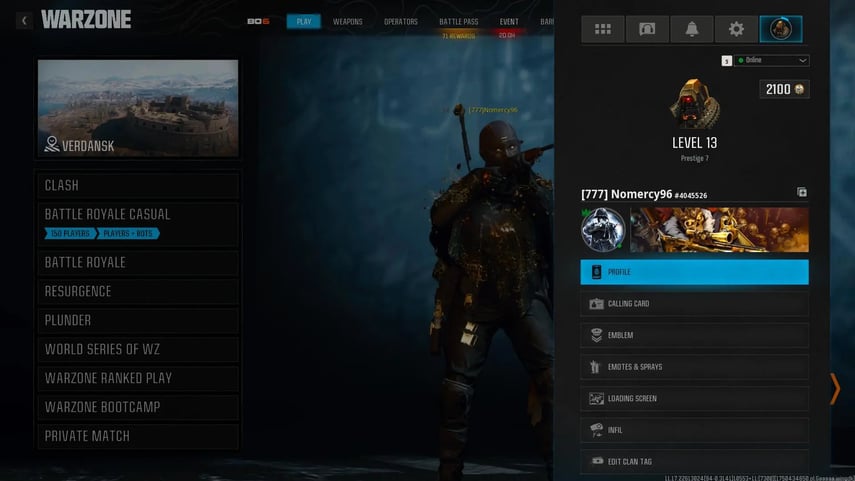Go to the Battle Pass tab
The image size is (855, 481).
point(458,21)
